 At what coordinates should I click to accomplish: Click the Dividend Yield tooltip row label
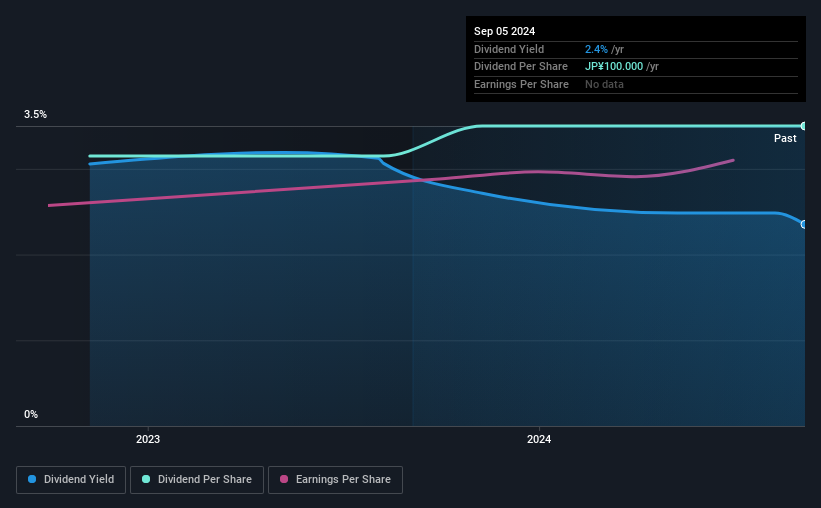click(x=509, y=49)
